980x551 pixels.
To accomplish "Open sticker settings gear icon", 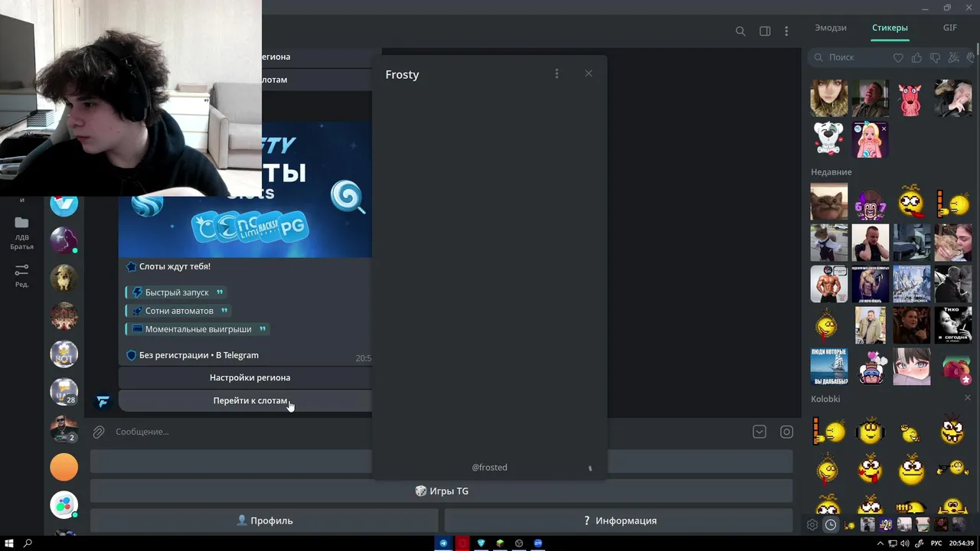I will (812, 525).
